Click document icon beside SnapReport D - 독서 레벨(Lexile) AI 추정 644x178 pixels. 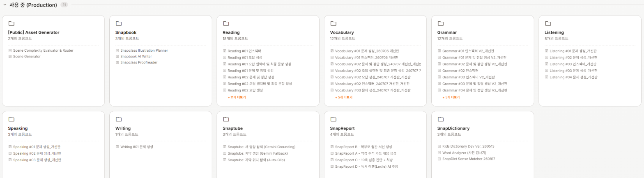tap(332, 167)
